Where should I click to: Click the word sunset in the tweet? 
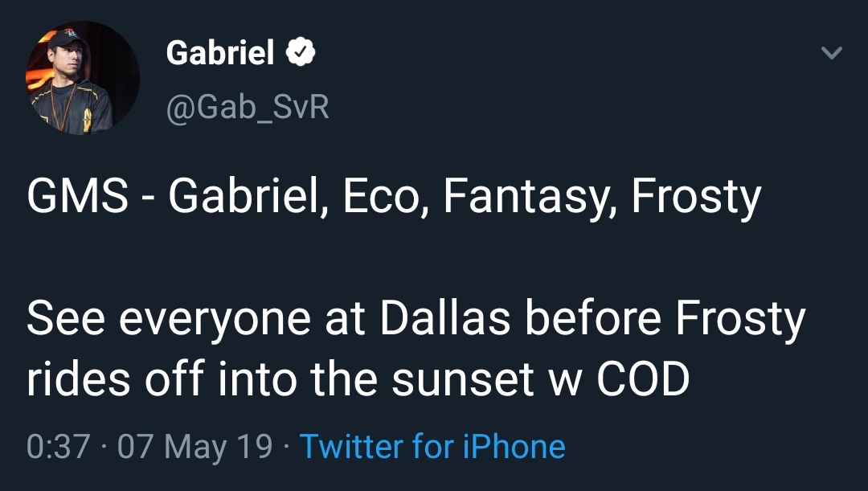pyautogui.click(x=465, y=378)
